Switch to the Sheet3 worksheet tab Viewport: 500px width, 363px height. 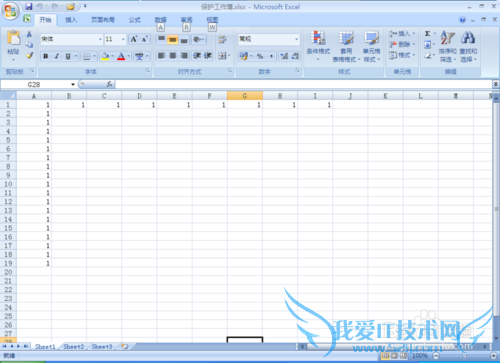point(102,347)
